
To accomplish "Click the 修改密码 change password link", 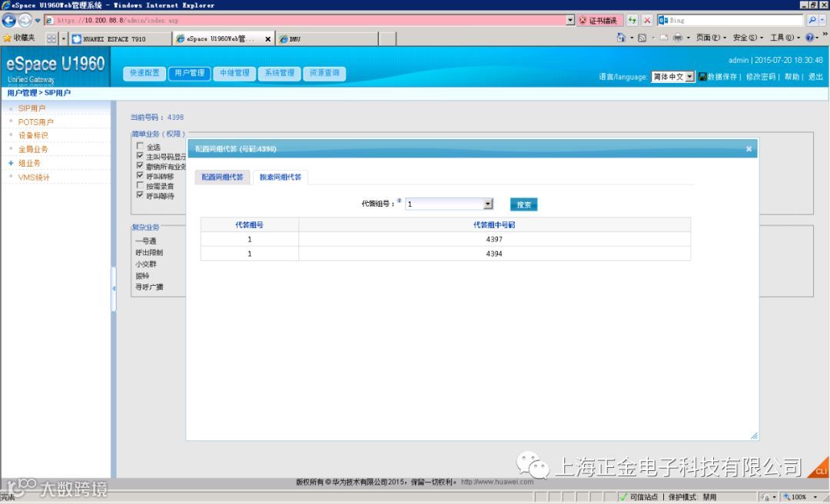I will click(760, 77).
